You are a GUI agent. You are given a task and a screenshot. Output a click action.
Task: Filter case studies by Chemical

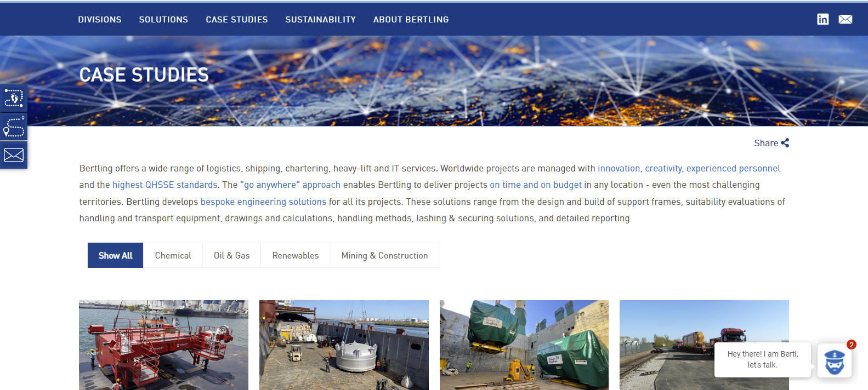(173, 255)
